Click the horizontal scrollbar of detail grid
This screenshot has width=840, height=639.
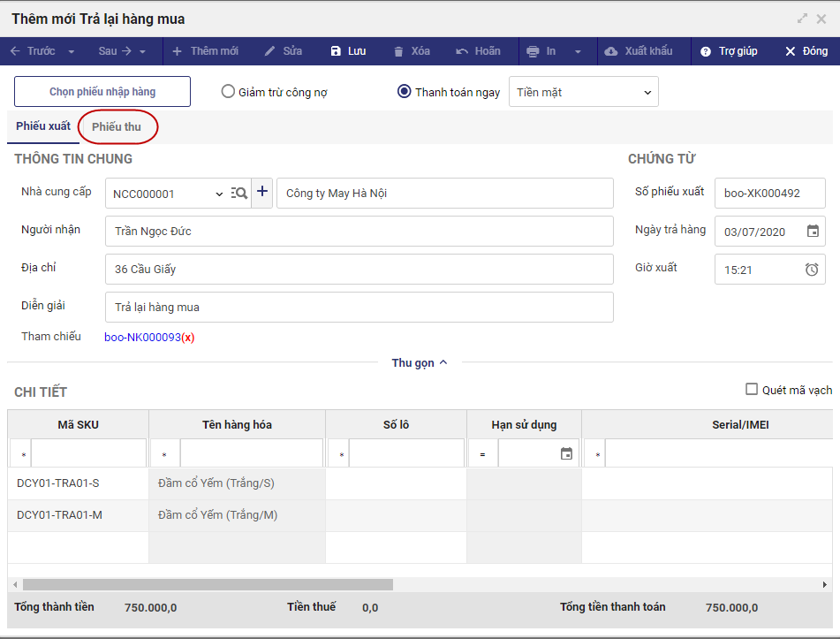(x=208, y=584)
